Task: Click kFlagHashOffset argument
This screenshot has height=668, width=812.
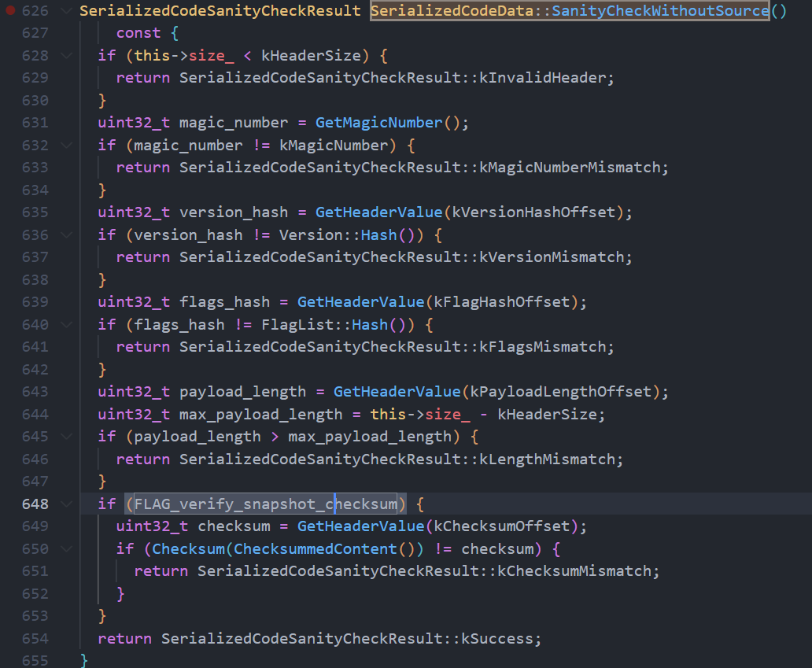Action: point(502,302)
